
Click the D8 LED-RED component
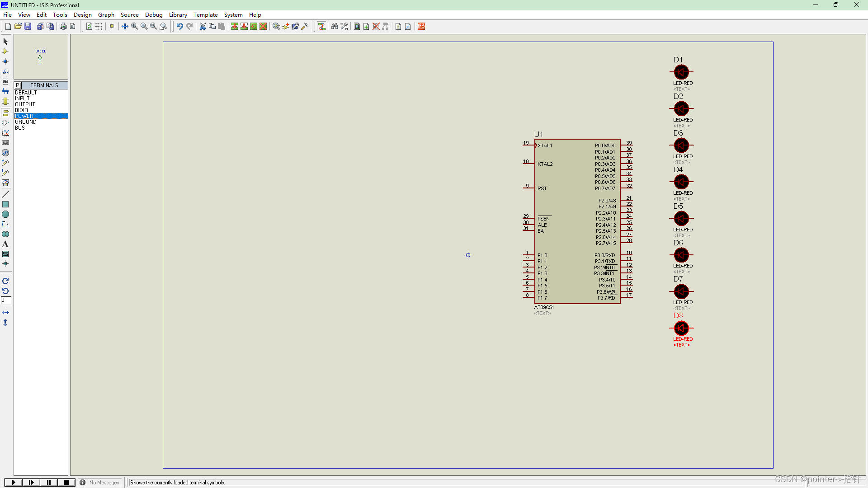tap(681, 328)
